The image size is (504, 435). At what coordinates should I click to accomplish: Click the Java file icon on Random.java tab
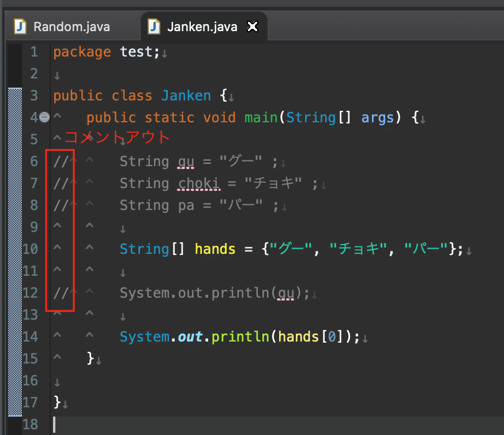pyautogui.click(x=21, y=27)
